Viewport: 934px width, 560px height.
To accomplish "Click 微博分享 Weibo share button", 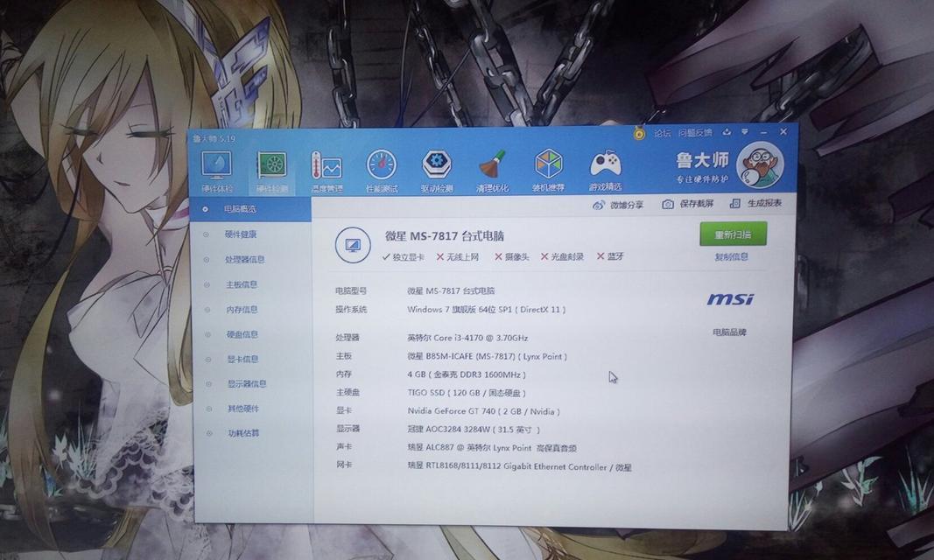I will pyautogui.click(x=618, y=205).
